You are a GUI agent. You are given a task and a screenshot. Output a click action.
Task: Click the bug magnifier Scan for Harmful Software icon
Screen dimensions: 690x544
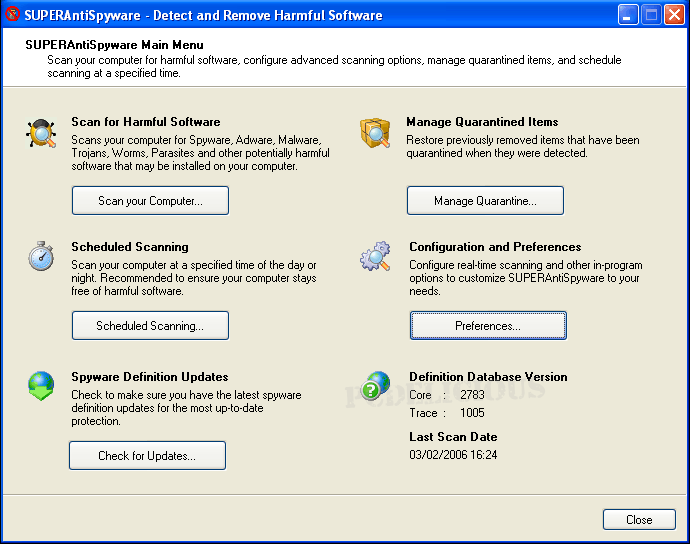(41, 134)
